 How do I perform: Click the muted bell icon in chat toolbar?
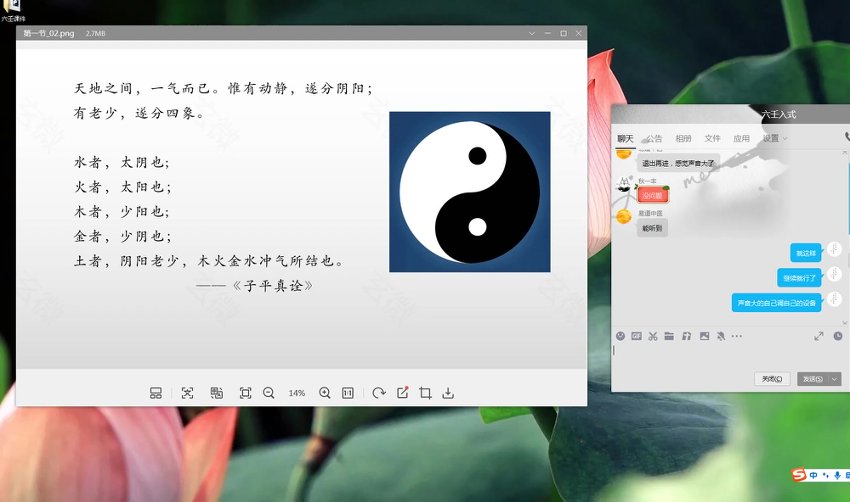point(720,336)
